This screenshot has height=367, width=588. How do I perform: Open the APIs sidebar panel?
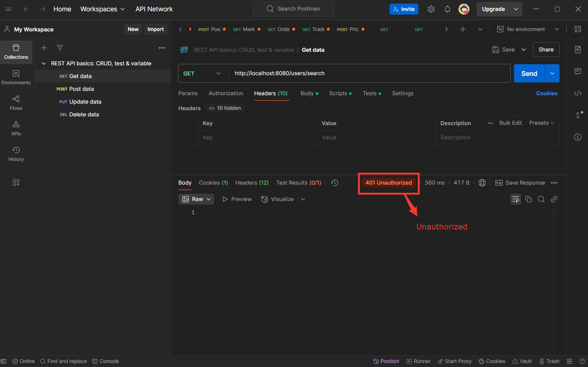point(16,129)
